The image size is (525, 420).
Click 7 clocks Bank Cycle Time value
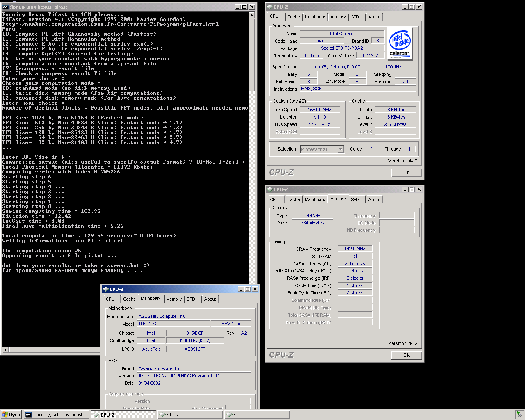tap(355, 292)
